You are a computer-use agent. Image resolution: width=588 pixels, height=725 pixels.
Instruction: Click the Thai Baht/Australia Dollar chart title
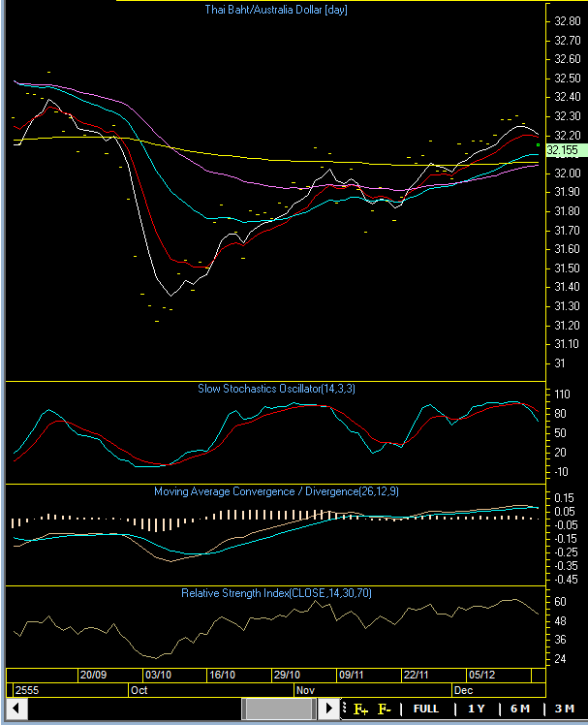coord(276,10)
